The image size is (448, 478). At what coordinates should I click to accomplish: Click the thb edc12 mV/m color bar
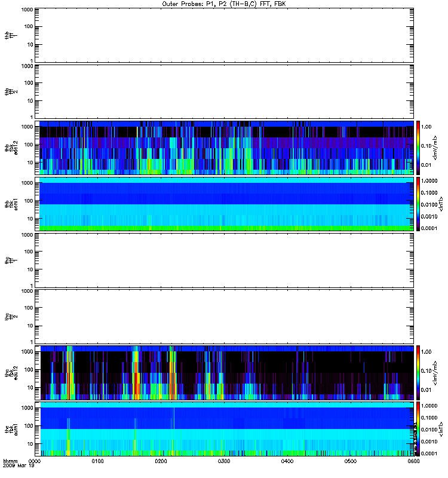point(418,148)
